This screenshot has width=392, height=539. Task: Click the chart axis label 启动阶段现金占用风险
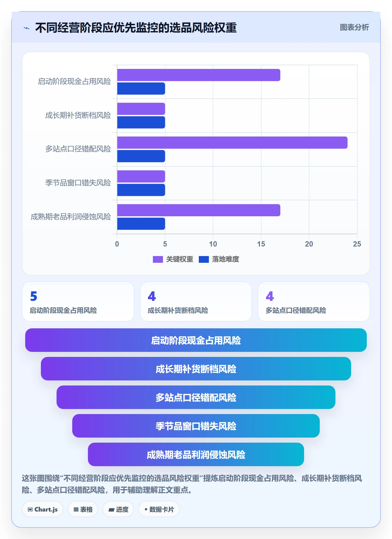click(74, 82)
